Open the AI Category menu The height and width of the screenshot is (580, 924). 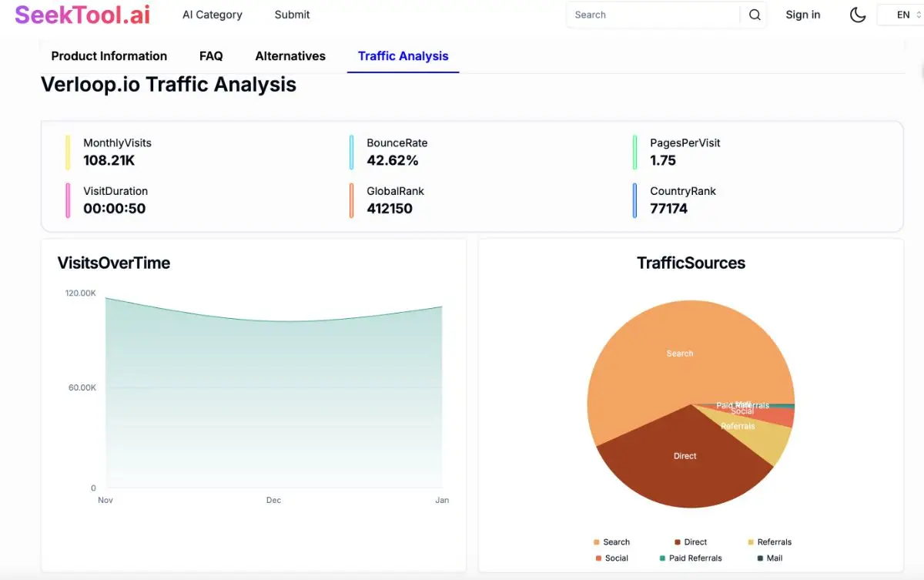tap(212, 15)
